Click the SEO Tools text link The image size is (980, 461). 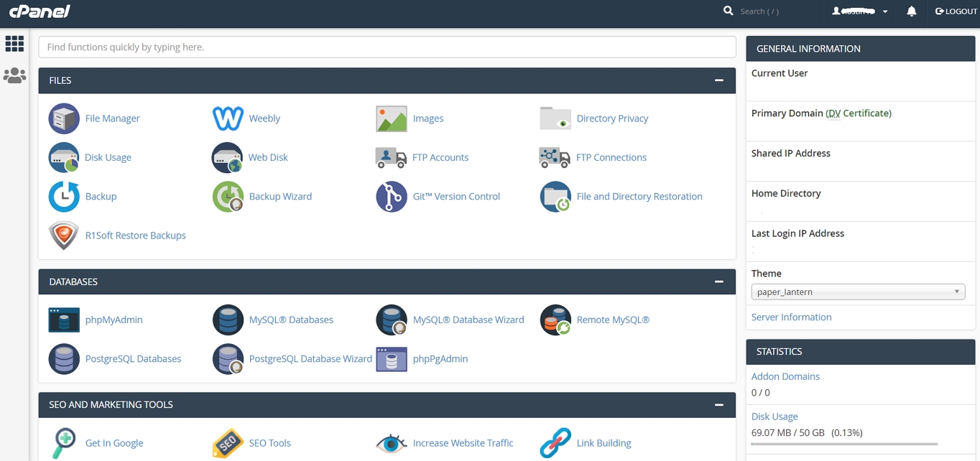(x=269, y=443)
